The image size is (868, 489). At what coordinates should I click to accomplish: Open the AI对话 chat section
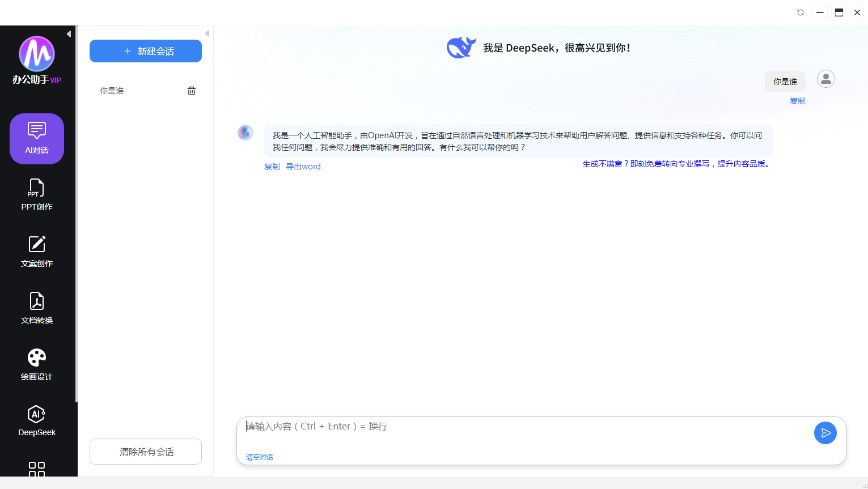point(37,139)
